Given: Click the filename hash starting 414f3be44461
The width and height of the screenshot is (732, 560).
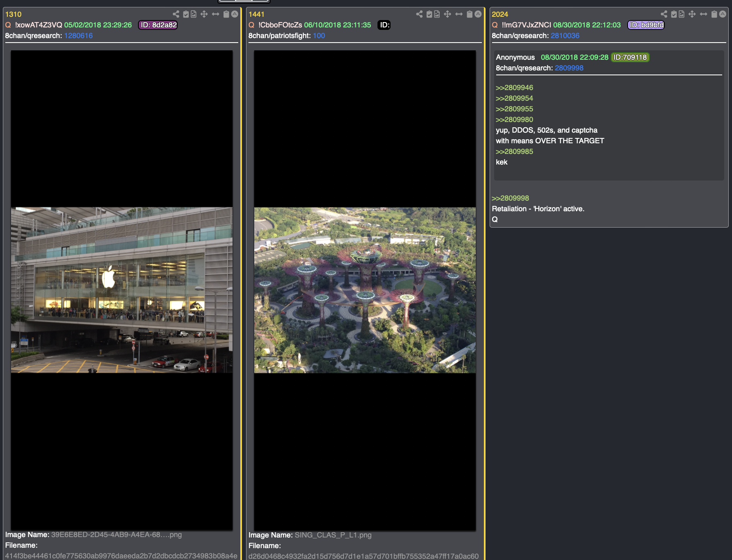Looking at the screenshot, I should (121, 556).
